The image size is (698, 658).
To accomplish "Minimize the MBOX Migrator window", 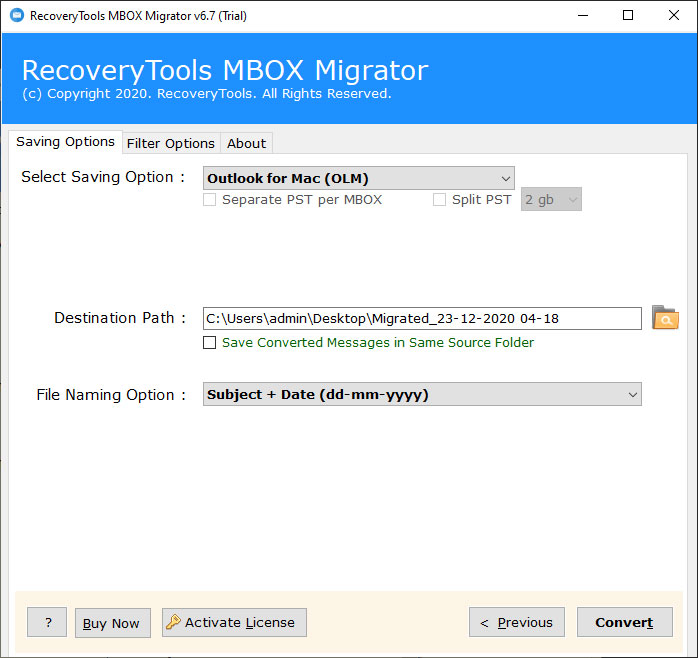I will pyautogui.click(x=583, y=16).
